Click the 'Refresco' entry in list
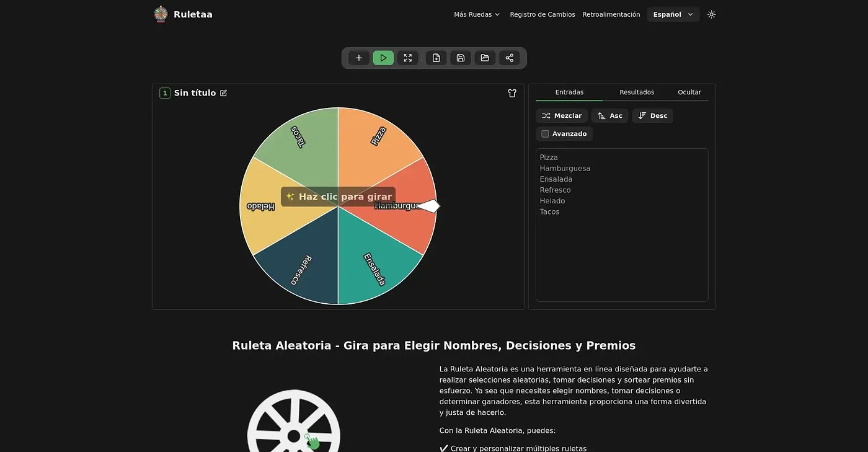This screenshot has height=452, width=868. (x=555, y=190)
